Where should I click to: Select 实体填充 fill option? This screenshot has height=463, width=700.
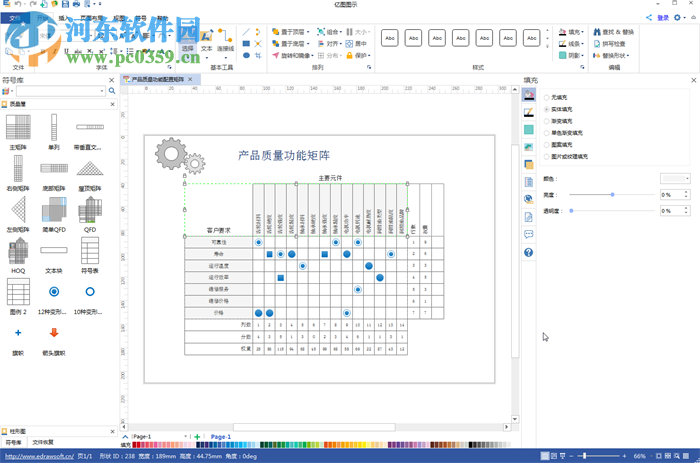pos(558,109)
